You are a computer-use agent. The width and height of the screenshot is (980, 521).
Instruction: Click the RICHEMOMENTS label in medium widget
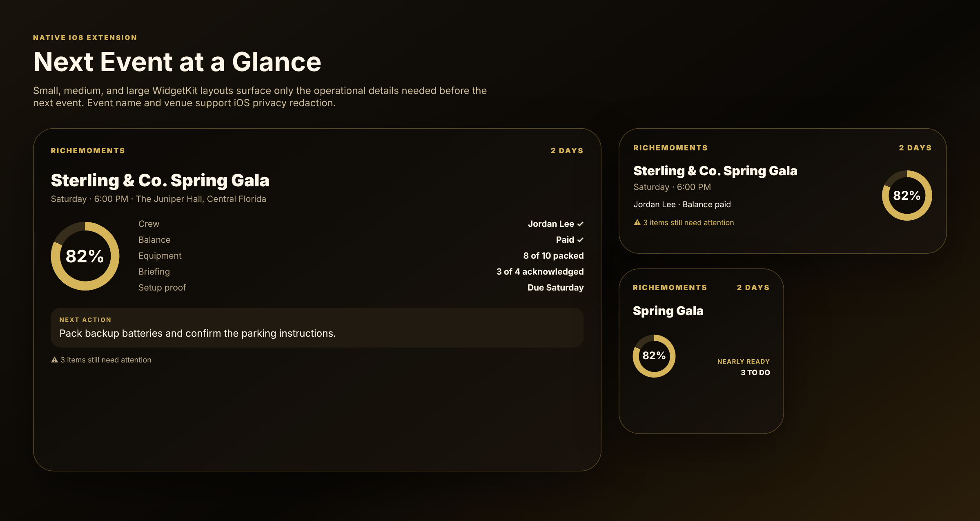670,148
